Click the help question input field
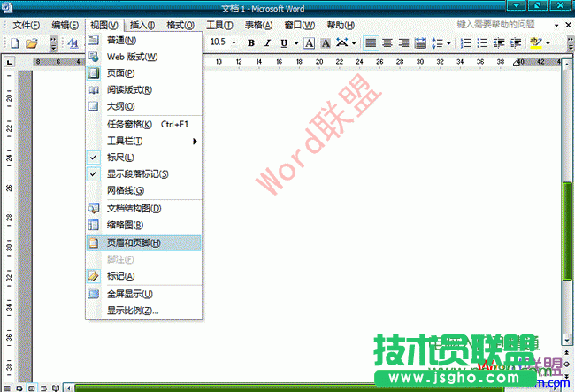The height and width of the screenshot is (392, 575). tap(504, 25)
